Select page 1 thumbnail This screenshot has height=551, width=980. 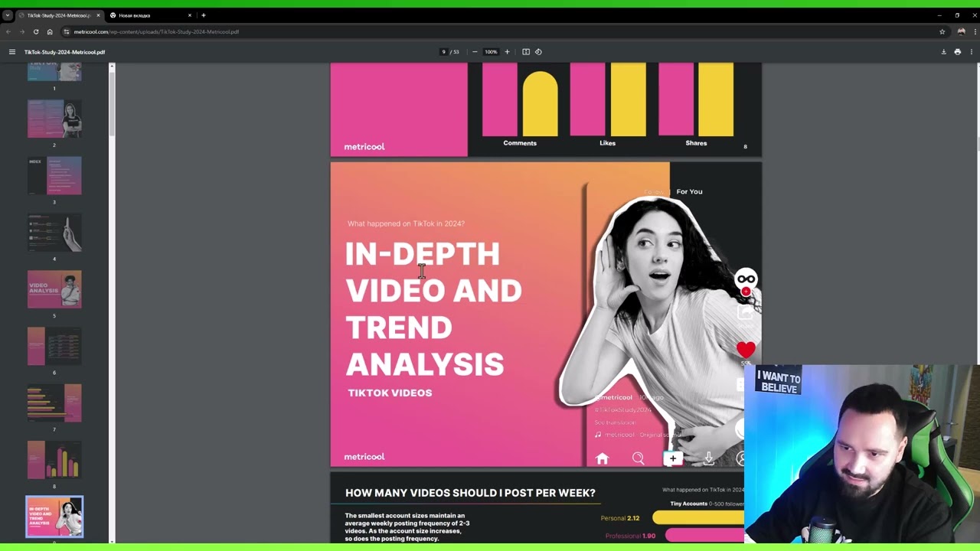click(x=54, y=72)
